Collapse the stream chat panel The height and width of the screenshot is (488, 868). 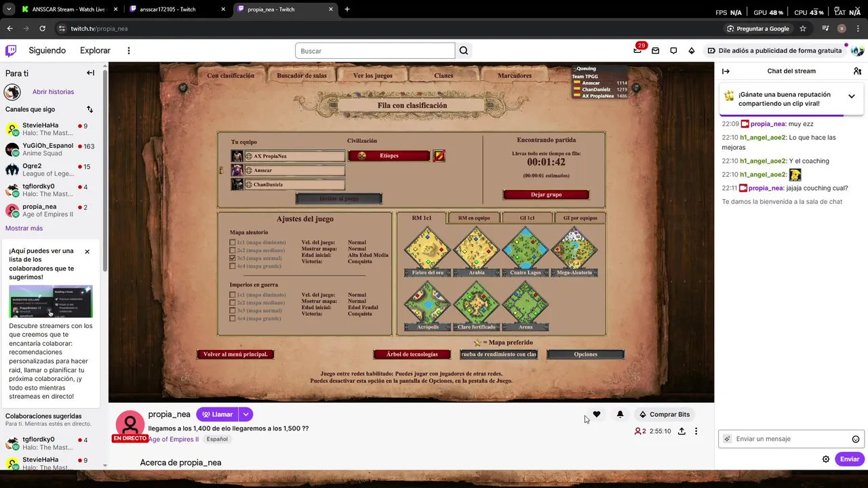pyautogui.click(x=726, y=71)
